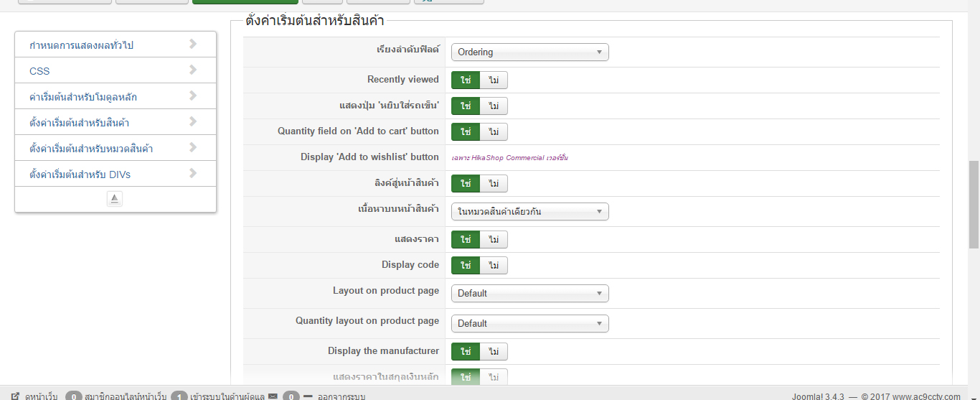Open ตั้งค่าเริ่มต้นสำหรับหมวดสินค้า section

(x=116, y=148)
